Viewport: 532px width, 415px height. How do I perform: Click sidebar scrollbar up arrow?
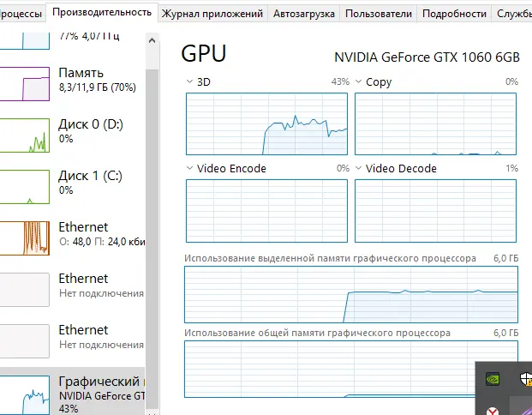[152, 41]
